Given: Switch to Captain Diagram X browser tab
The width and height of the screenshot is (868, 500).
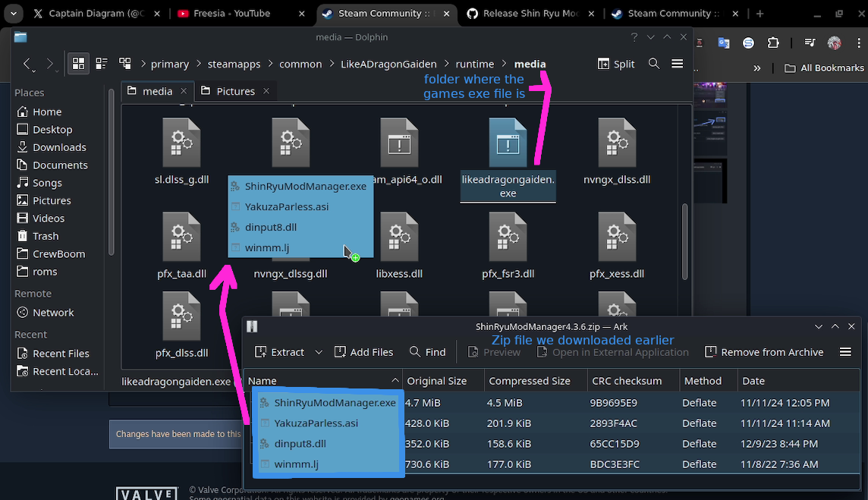Looking at the screenshot, I should (x=96, y=14).
